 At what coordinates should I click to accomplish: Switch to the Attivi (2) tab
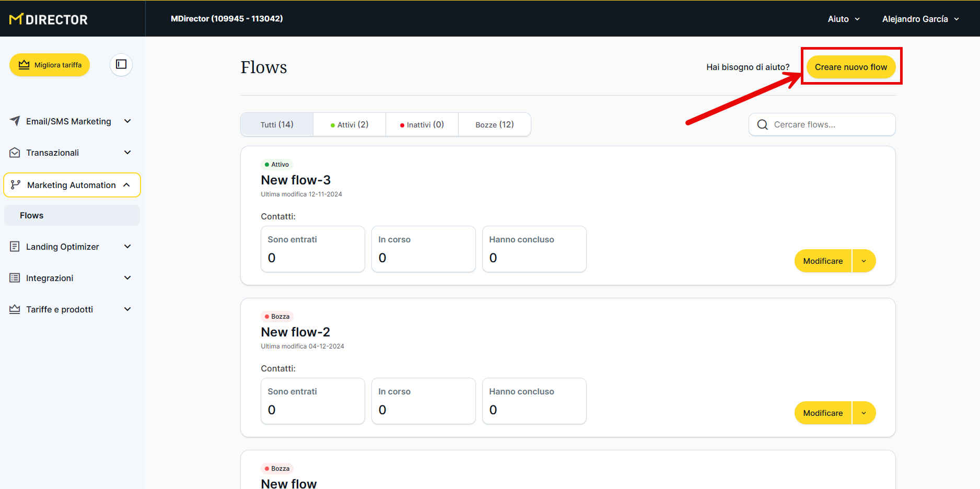pyautogui.click(x=349, y=125)
